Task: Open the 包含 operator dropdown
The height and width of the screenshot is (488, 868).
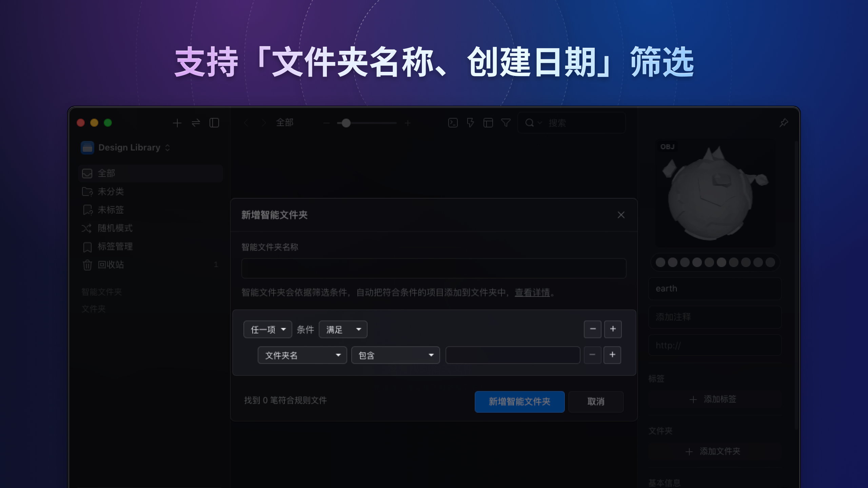Action: (395, 355)
